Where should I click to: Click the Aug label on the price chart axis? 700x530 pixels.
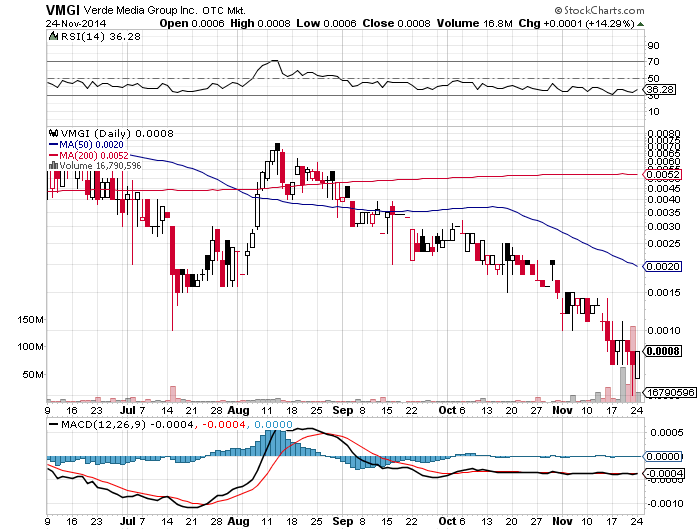point(238,410)
